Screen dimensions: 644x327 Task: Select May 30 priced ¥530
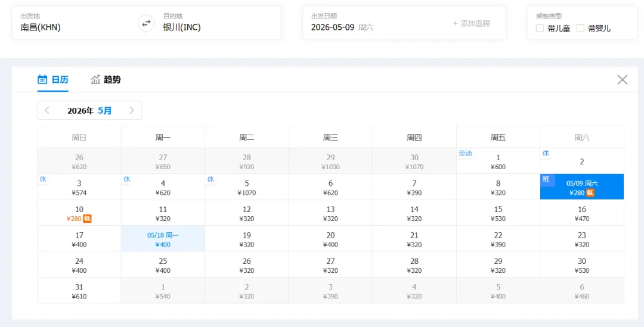click(581, 264)
